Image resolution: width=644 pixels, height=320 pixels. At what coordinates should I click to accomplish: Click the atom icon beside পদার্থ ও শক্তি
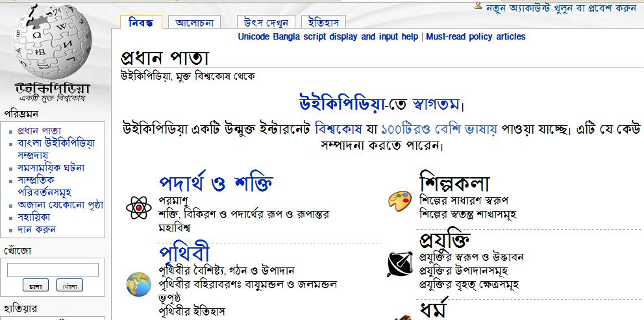tap(139, 208)
